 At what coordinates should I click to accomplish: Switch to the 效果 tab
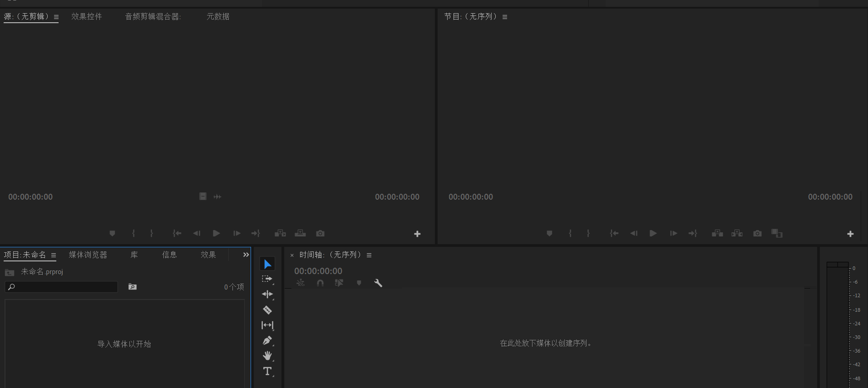[208, 255]
